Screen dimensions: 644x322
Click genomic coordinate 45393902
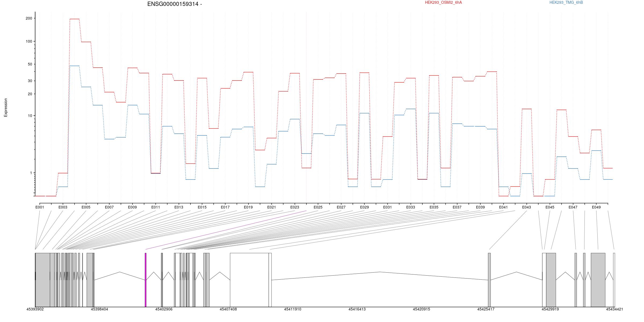click(35, 309)
